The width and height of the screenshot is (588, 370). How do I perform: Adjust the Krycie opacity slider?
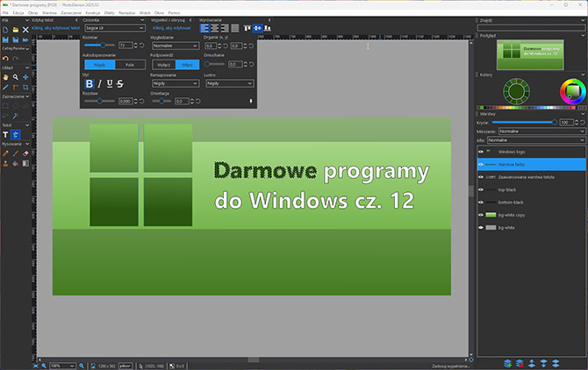524,122
